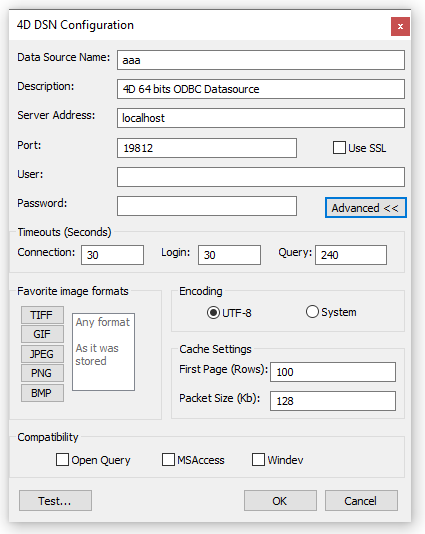Click the Encoding group label
The image size is (425, 534).
[201, 291]
